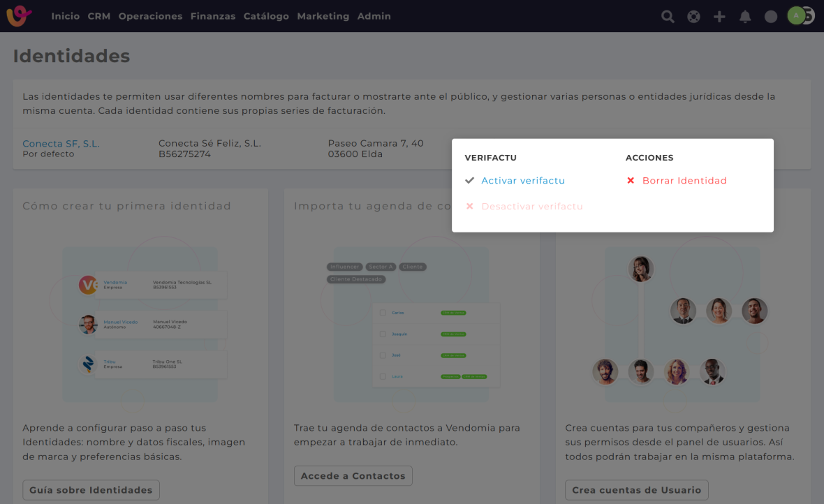Image resolution: width=824 pixels, height=504 pixels.
Task: Click the Vendomia logo in the navbar
Action: coord(19,16)
